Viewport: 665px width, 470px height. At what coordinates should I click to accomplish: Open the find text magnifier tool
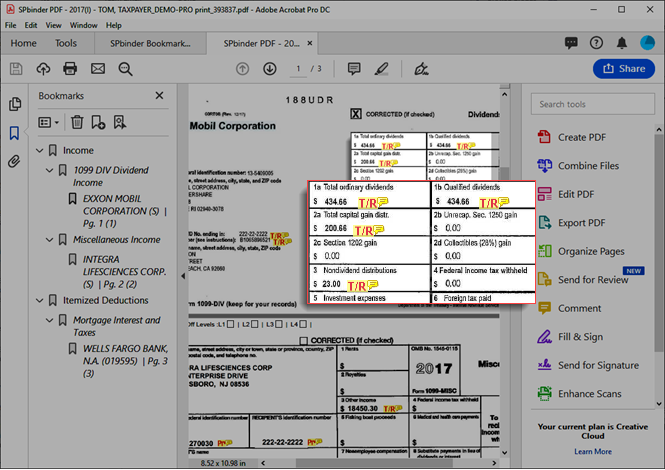point(125,69)
